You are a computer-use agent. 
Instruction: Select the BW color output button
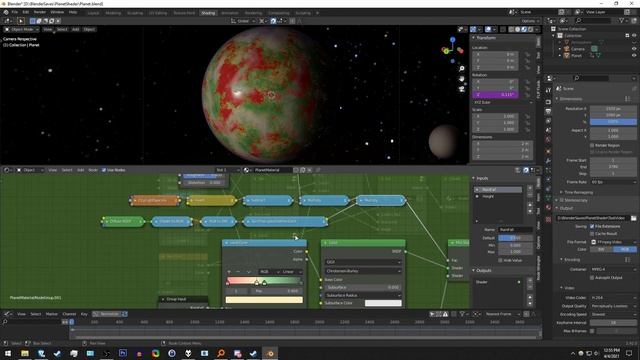click(601, 249)
